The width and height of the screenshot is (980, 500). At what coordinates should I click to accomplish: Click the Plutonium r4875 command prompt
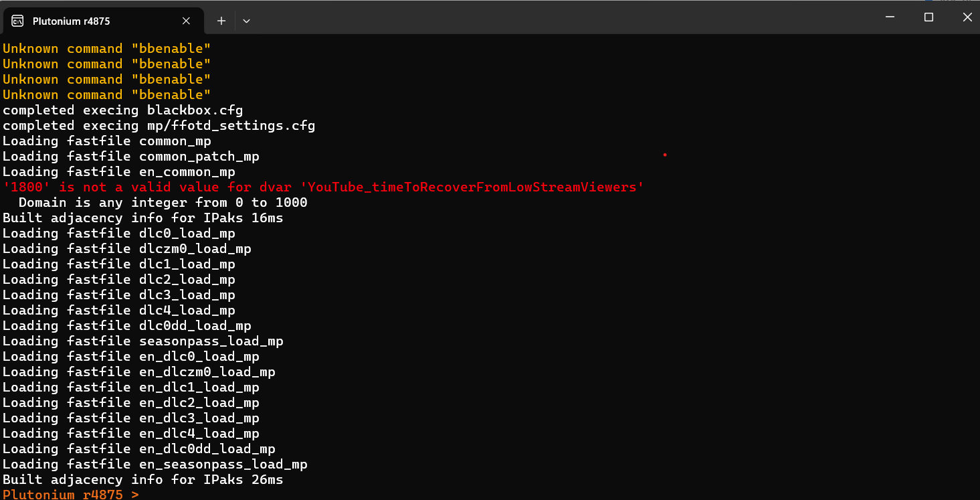coord(71,495)
